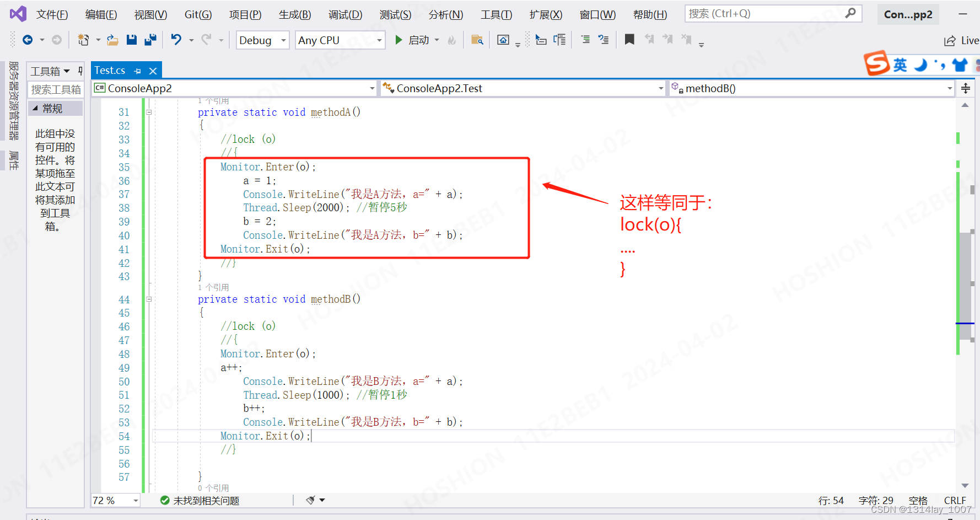Click the Uncomment selected lines icon
The image size is (980, 520).
(x=604, y=40)
